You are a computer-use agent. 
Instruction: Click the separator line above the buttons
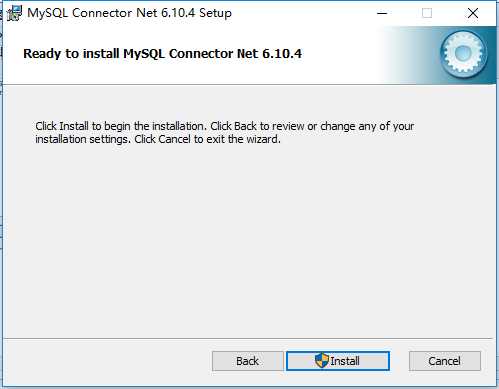tap(248, 339)
